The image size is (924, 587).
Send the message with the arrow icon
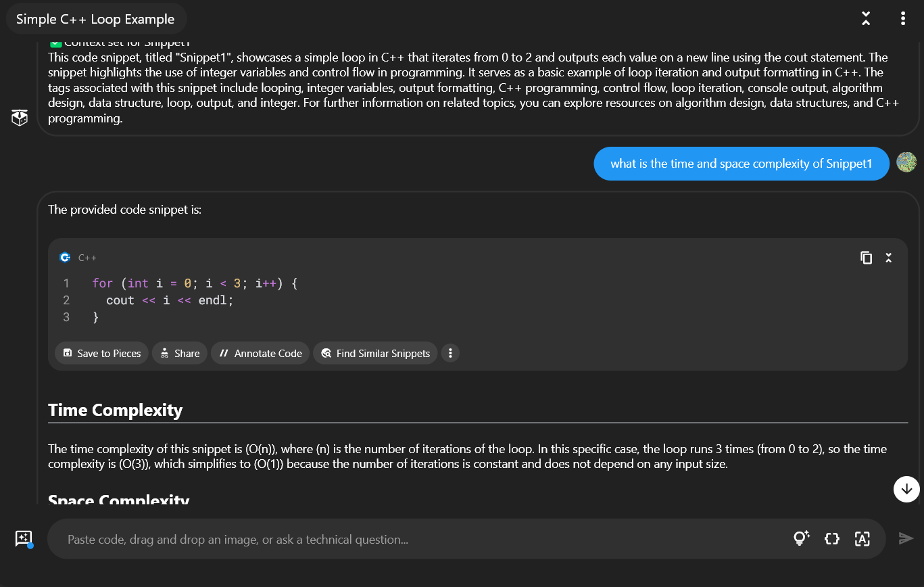tap(906, 539)
